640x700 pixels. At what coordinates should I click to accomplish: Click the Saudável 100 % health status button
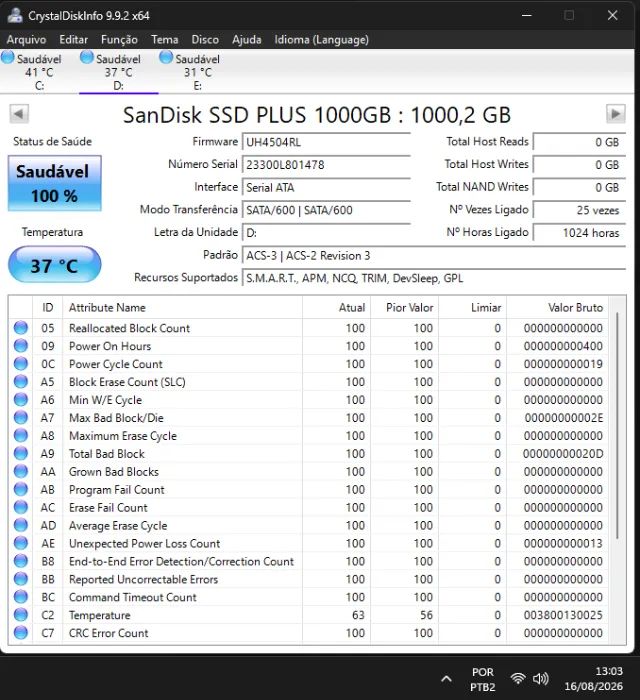pos(55,183)
